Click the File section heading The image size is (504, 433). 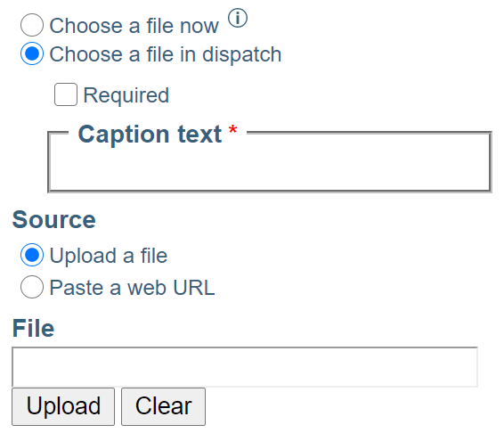pyautogui.click(x=33, y=328)
